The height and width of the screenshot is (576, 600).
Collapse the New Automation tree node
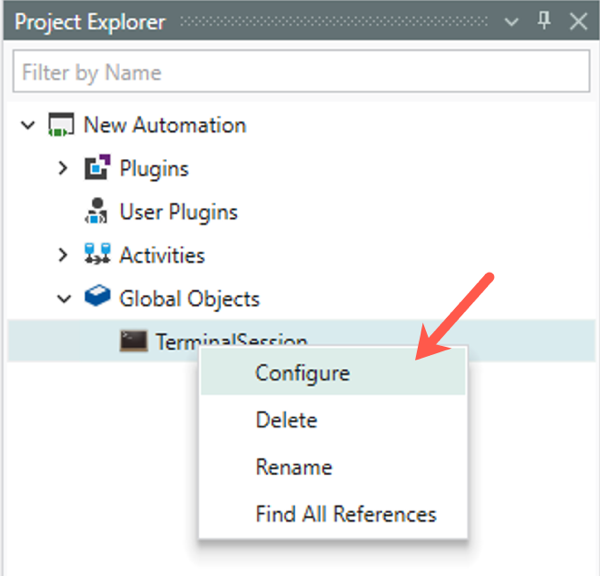coord(28,125)
